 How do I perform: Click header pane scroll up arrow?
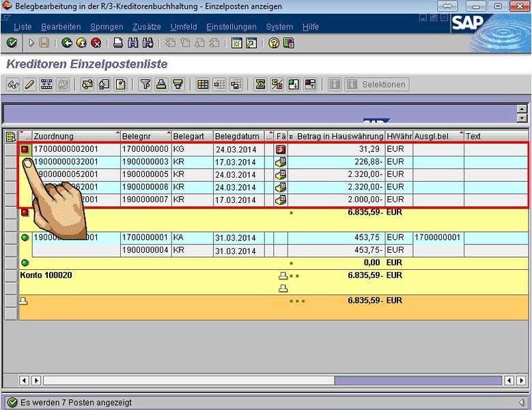coord(522,109)
